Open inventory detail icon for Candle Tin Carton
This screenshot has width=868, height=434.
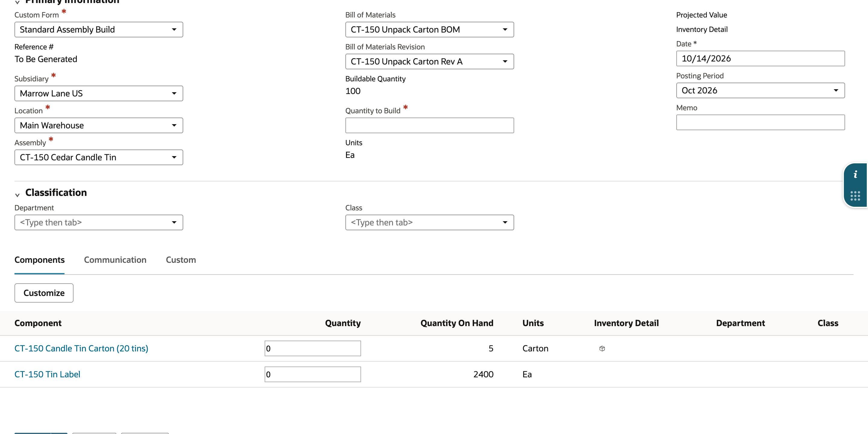click(602, 348)
